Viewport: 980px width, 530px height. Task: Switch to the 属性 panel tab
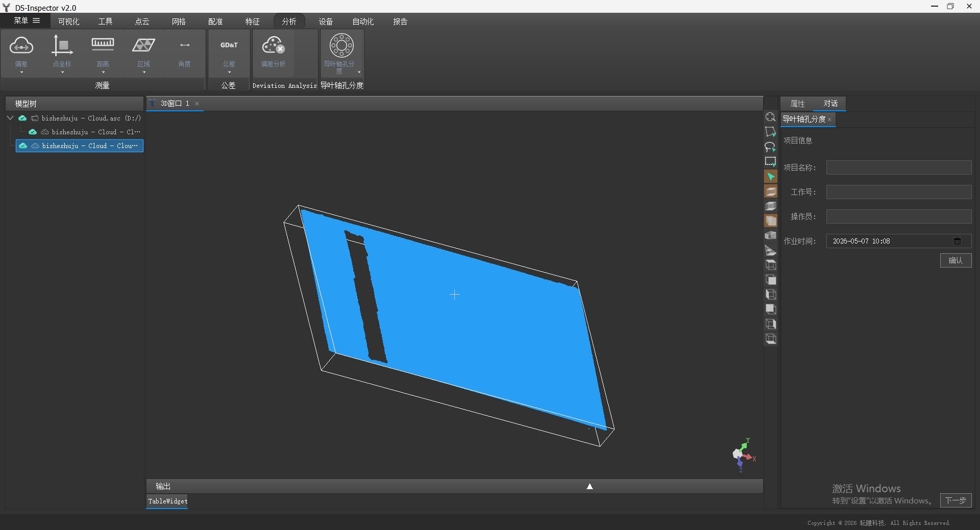[797, 104]
